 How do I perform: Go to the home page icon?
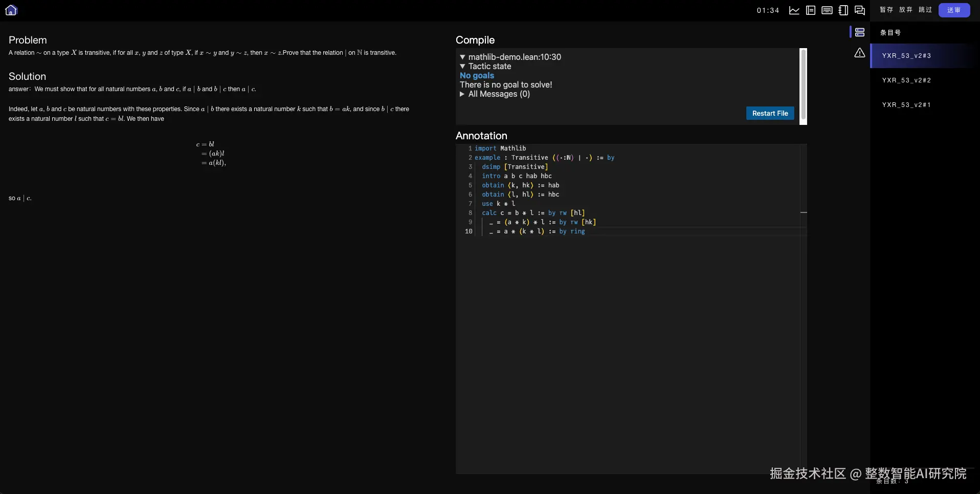(11, 10)
